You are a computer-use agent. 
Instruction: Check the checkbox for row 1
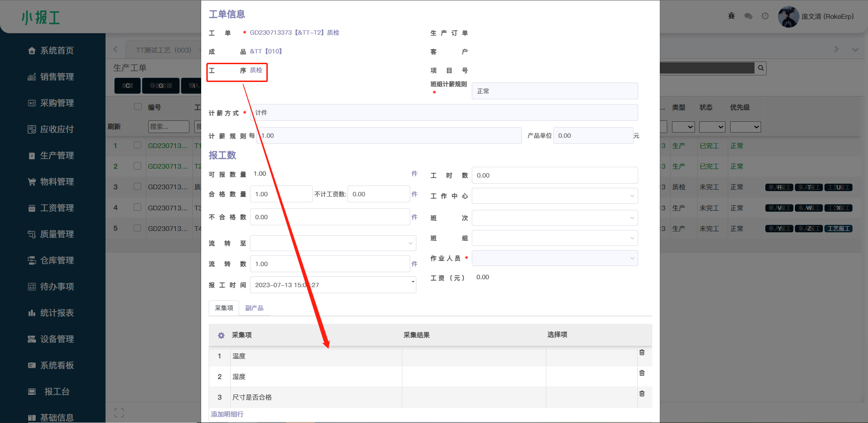tap(137, 145)
